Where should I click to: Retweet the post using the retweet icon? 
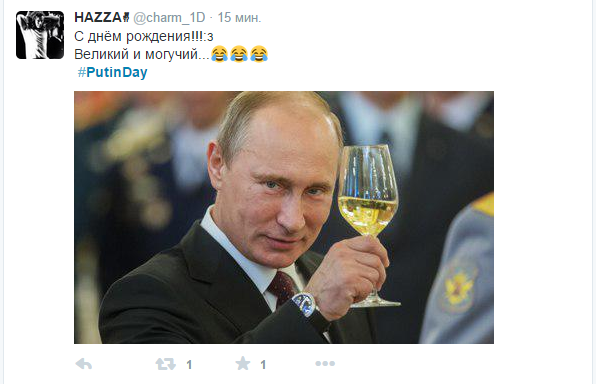coord(166,364)
